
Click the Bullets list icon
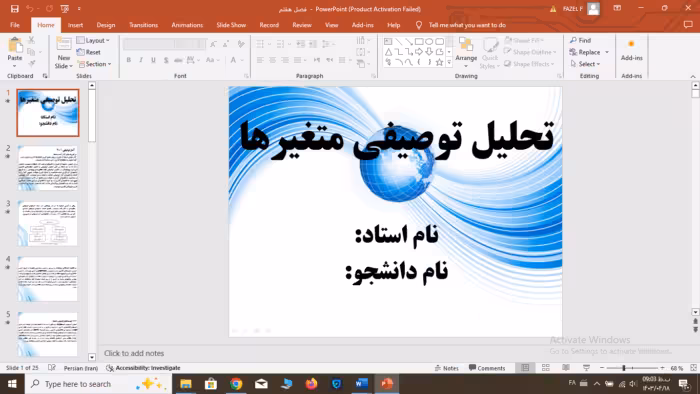[260, 44]
